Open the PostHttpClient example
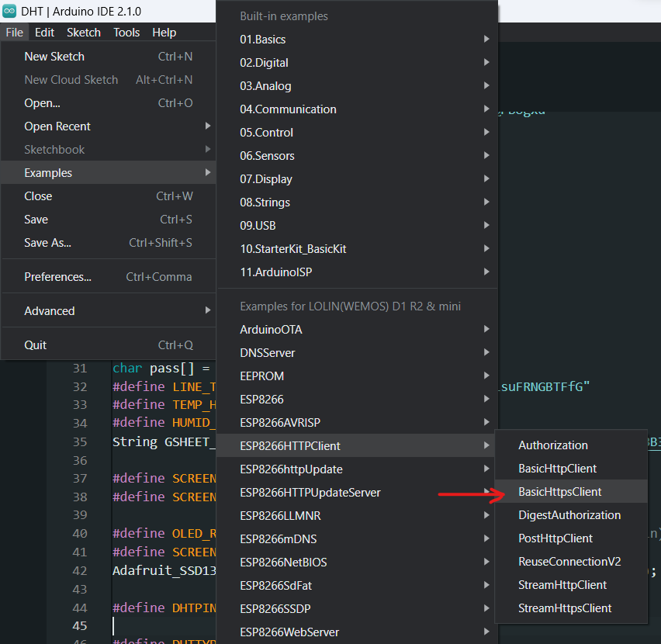 point(571,538)
